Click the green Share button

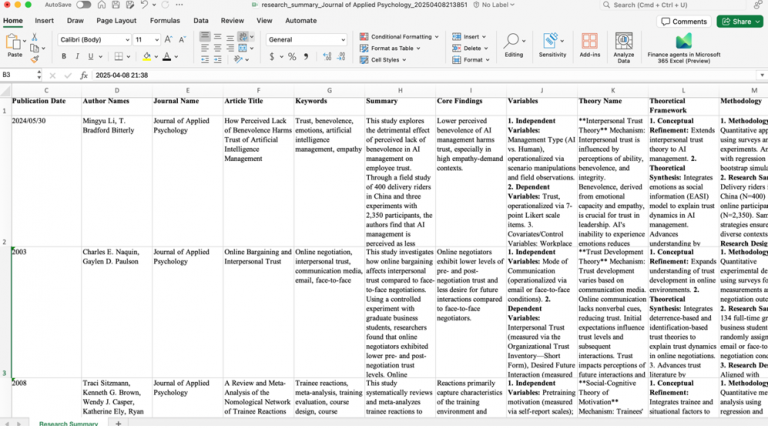pos(737,21)
